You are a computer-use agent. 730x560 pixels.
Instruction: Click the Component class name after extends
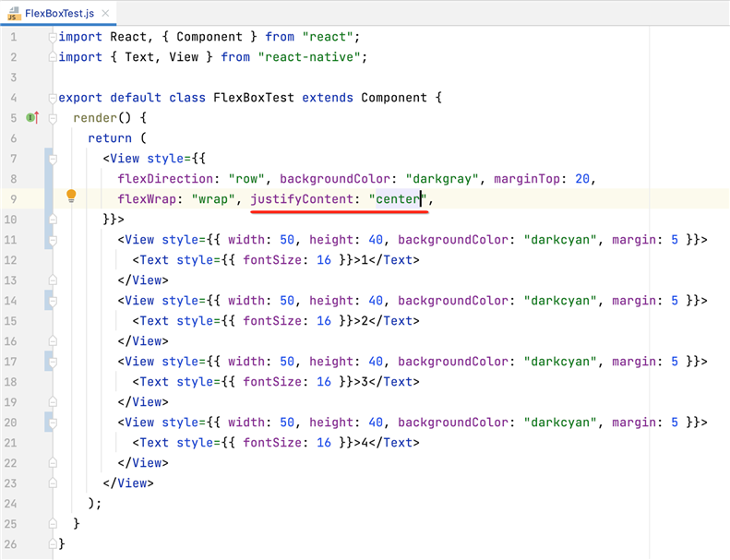(393, 98)
